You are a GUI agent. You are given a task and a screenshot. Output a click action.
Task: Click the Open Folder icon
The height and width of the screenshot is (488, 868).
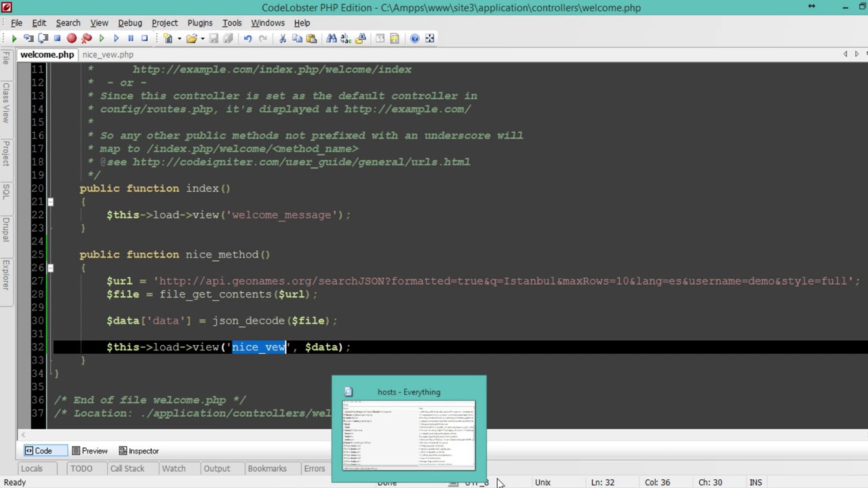pos(191,39)
